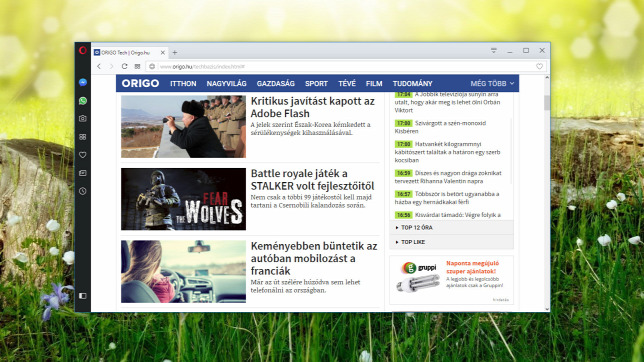Click the French mobile article summary text

(306, 286)
